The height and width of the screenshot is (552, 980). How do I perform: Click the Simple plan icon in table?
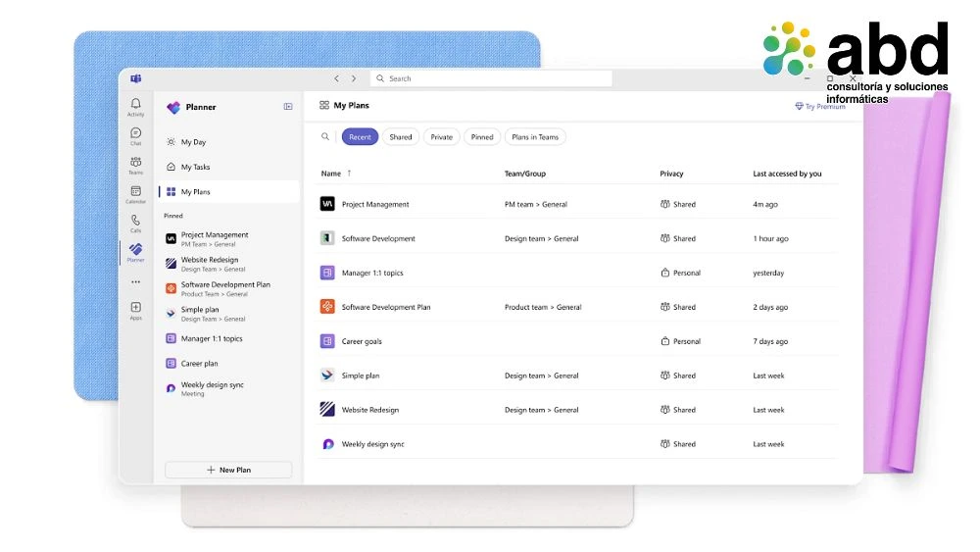[x=327, y=376]
